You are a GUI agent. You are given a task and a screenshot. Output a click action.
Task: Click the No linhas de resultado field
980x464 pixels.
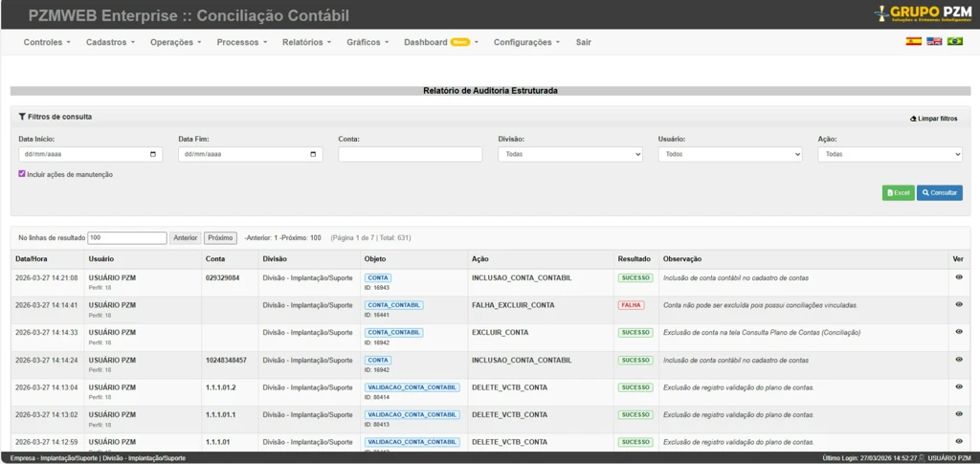126,237
